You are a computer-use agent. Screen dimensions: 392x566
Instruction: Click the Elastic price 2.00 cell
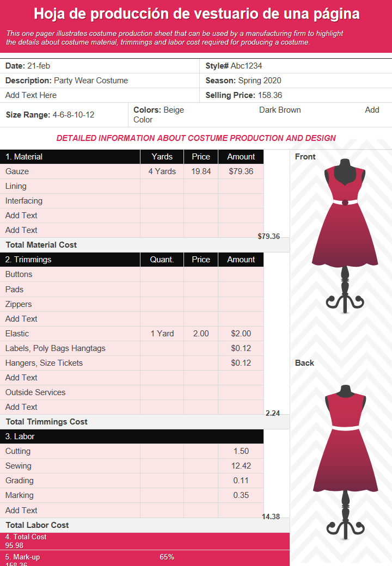[201, 334]
